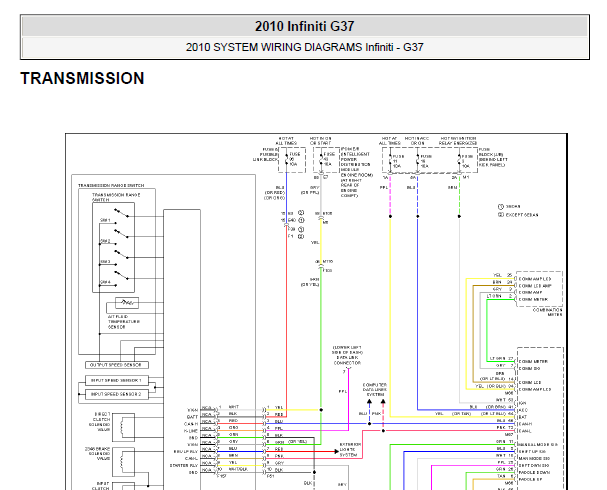Click the MANUAL MODE SW terminal label

(x=538, y=445)
